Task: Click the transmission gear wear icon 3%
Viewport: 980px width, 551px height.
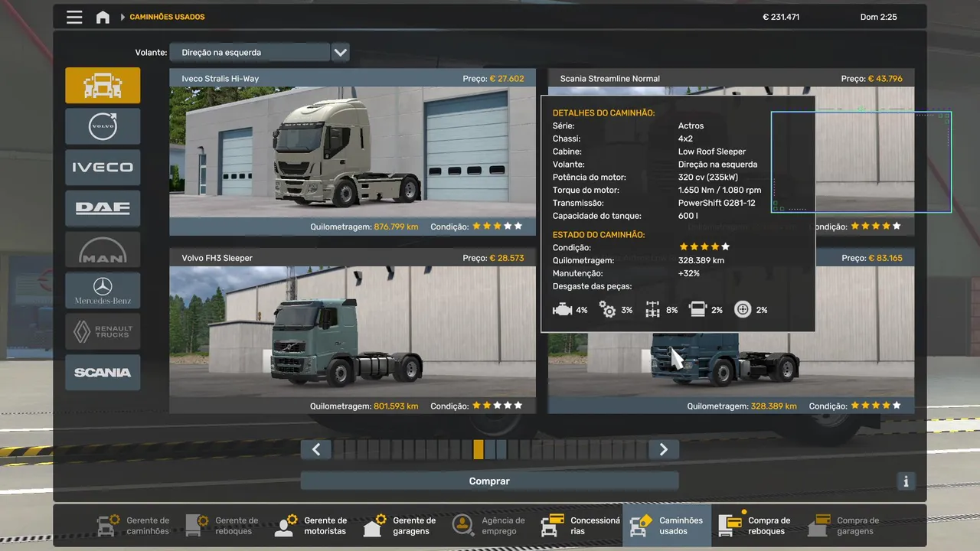Action: (608, 310)
